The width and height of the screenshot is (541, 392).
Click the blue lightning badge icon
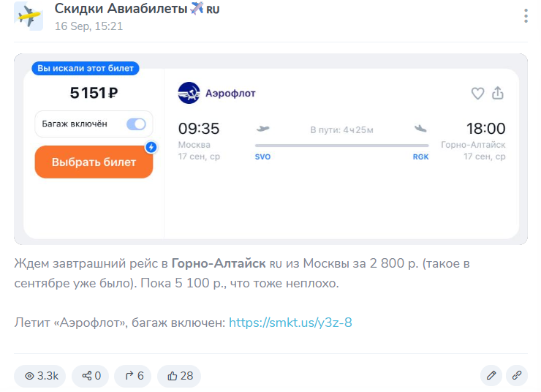(x=151, y=147)
